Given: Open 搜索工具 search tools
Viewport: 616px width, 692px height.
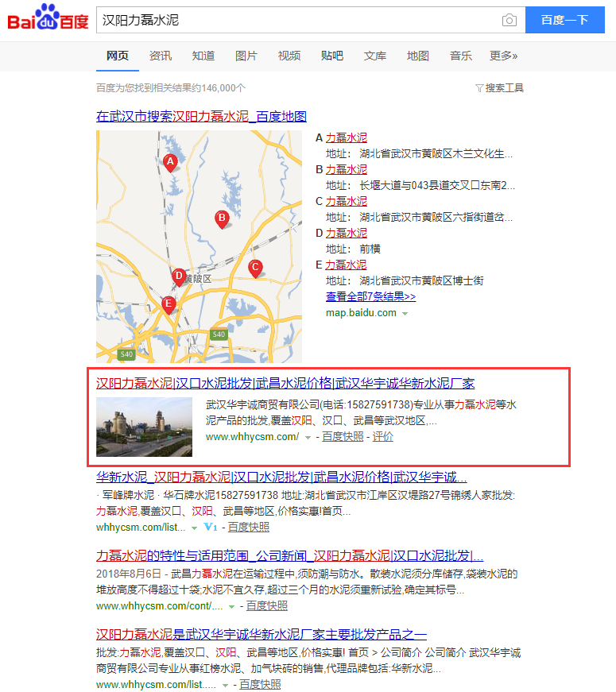Looking at the screenshot, I should coord(504,88).
